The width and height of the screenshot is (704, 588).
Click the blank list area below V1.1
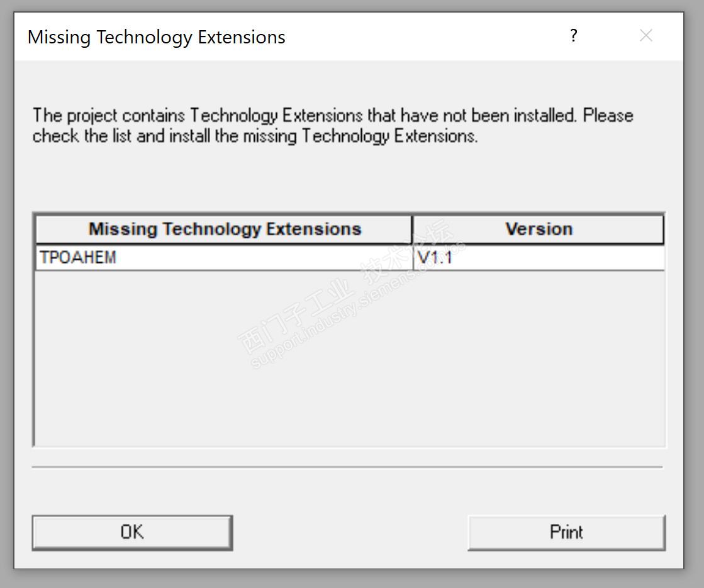(x=539, y=358)
